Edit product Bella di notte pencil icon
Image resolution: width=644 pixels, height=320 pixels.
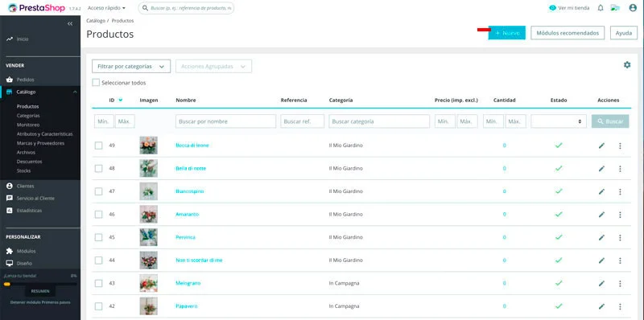click(x=601, y=169)
